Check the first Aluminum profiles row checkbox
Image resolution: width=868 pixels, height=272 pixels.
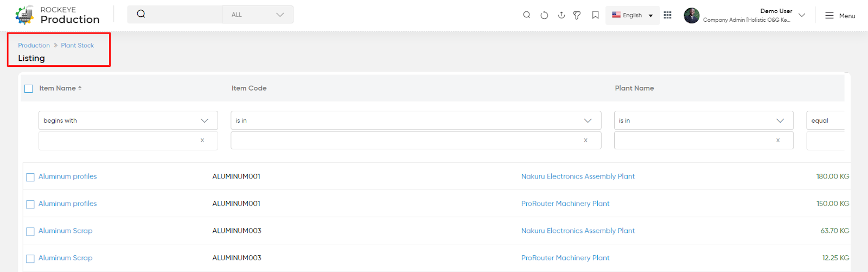[x=30, y=177]
